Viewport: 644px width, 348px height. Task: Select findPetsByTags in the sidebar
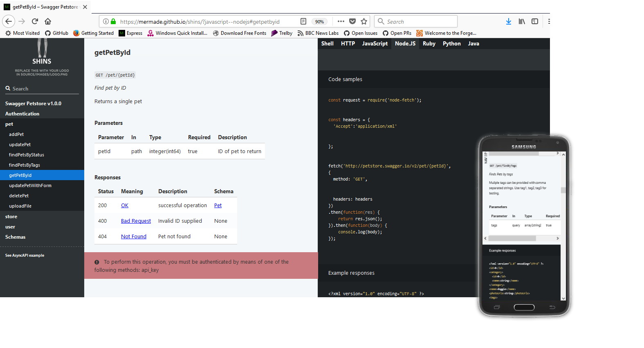25,165
